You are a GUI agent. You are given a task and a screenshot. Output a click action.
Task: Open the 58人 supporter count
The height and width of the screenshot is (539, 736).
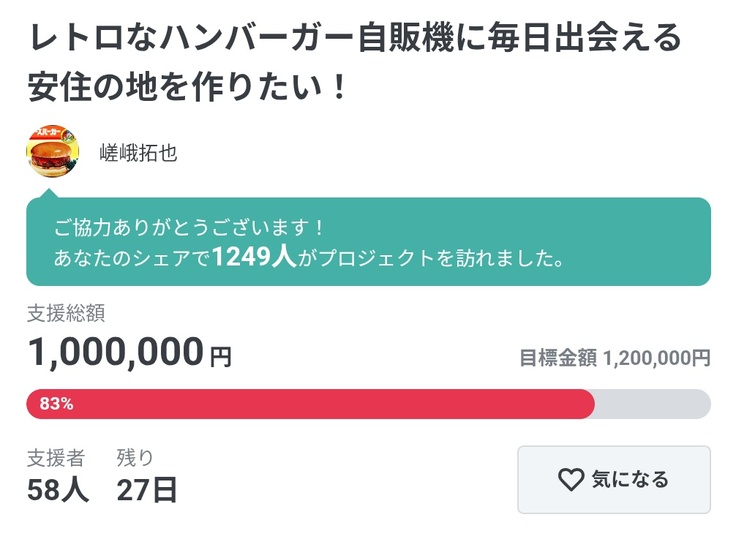(58, 490)
